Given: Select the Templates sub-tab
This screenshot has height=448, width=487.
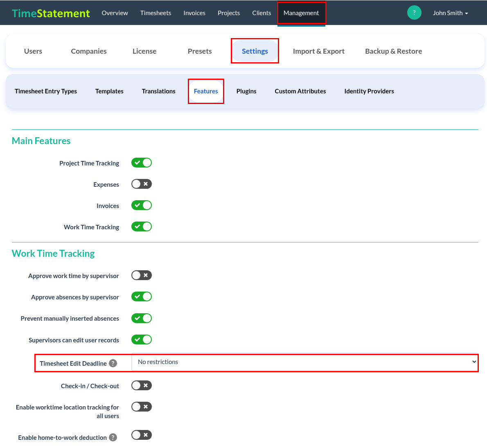Looking at the screenshot, I should (x=109, y=91).
